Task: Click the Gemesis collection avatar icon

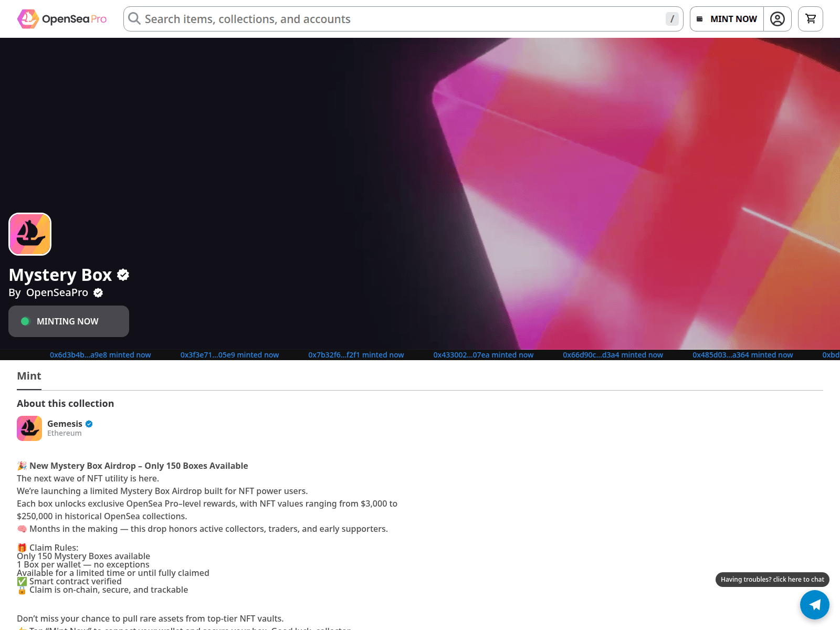Action: coord(29,428)
